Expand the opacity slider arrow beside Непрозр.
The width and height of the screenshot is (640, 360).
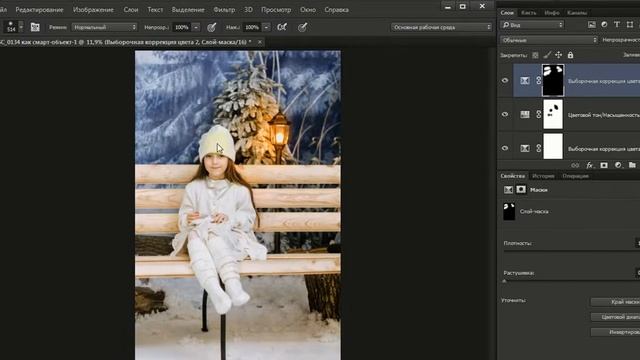click(x=196, y=27)
